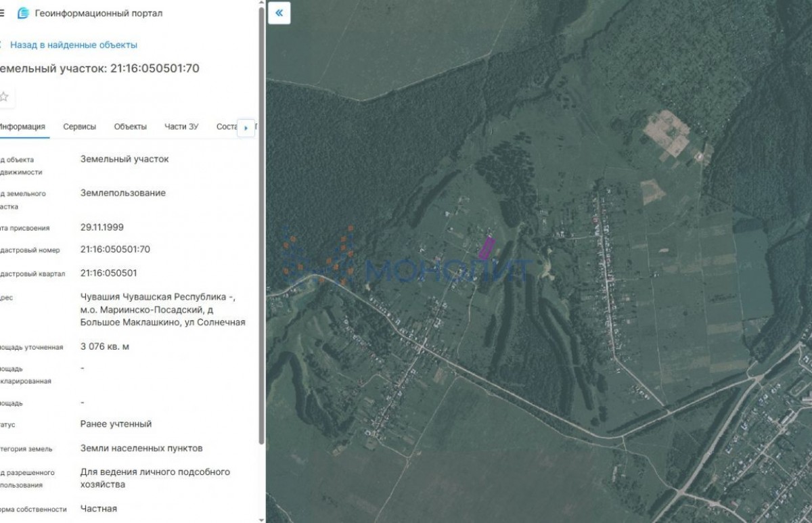
Task: Click the scrollbar up arrow of info panel
Action: click(261, 3)
